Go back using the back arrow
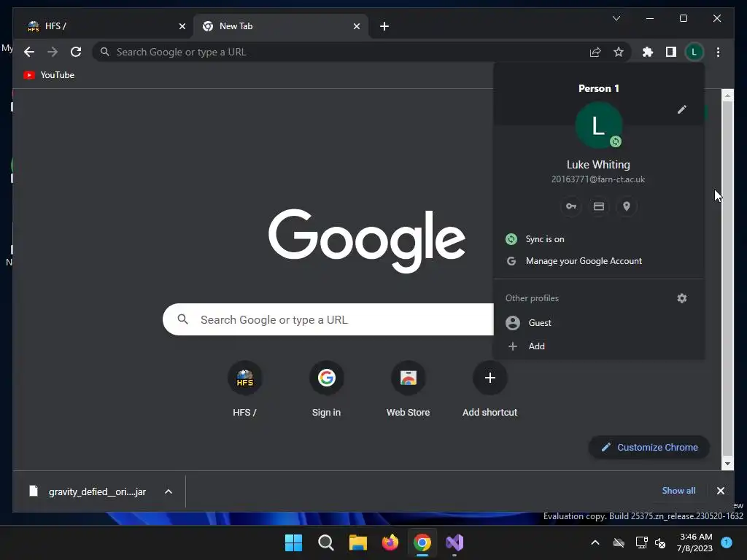The image size is (747, 560). coord(29,52)
